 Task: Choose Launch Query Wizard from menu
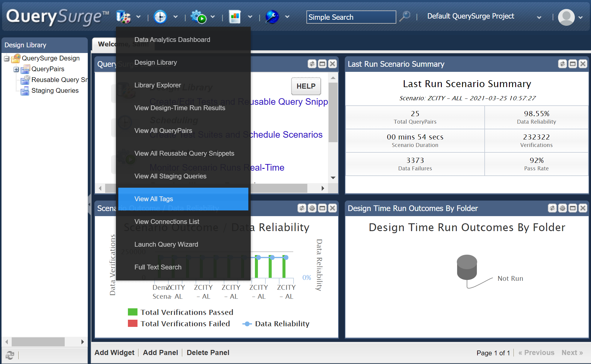click(166, 244)
